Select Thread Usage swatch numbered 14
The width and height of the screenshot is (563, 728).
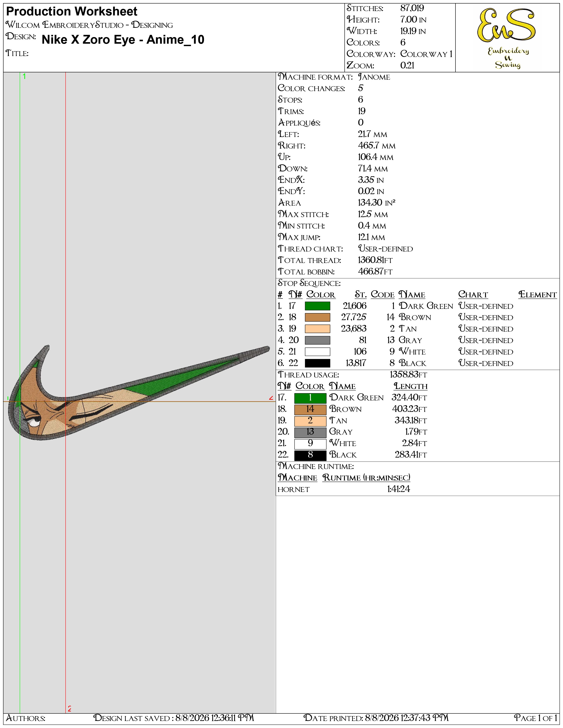pos(310,409)
